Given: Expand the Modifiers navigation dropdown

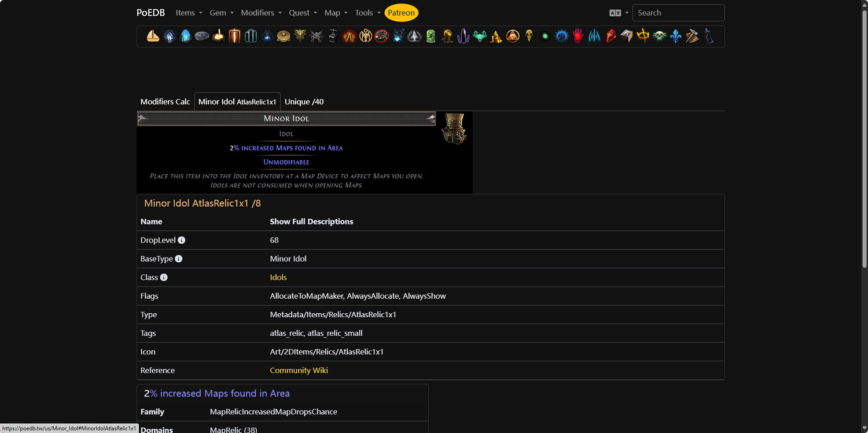Looking at the screenshot, I should click(261, 13).
